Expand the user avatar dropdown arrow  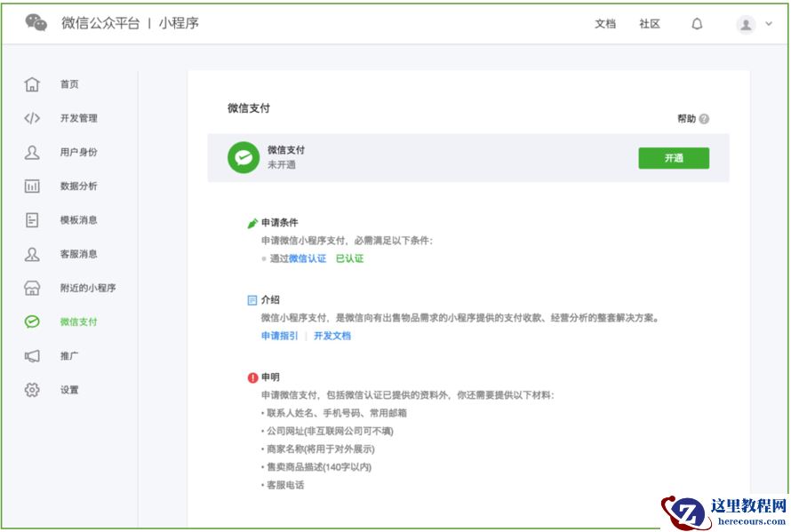click(769, 24)
